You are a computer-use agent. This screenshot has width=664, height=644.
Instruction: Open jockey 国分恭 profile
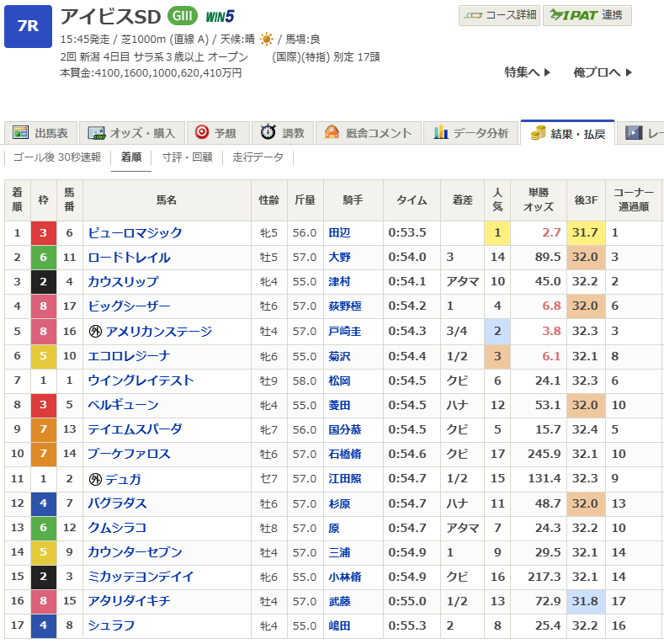pos(345,429)
